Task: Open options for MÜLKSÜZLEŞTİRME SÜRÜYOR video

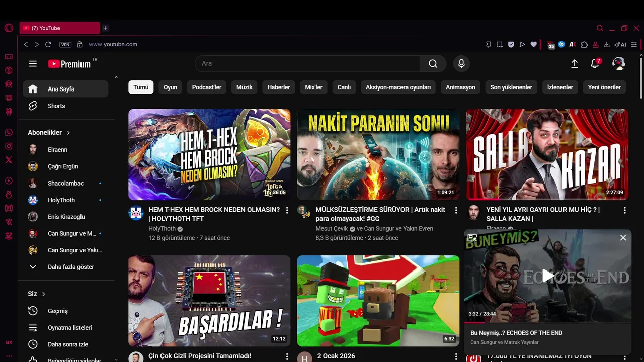Action: pos(456,210)
